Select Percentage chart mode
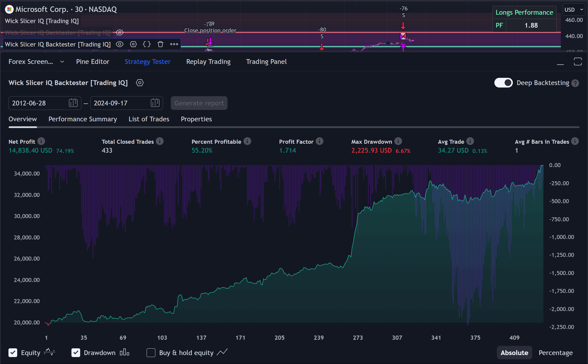 click(556, 353)
